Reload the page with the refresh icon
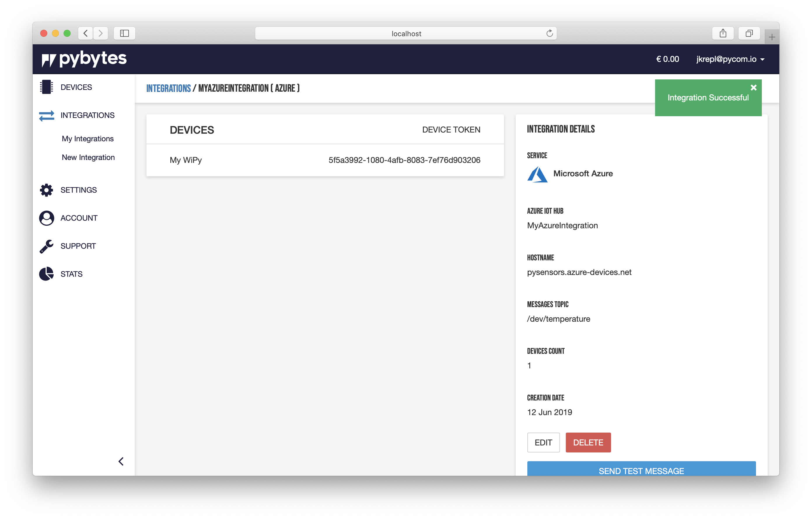The height and width of the screenshot is (519, 812). pos(549,33)
